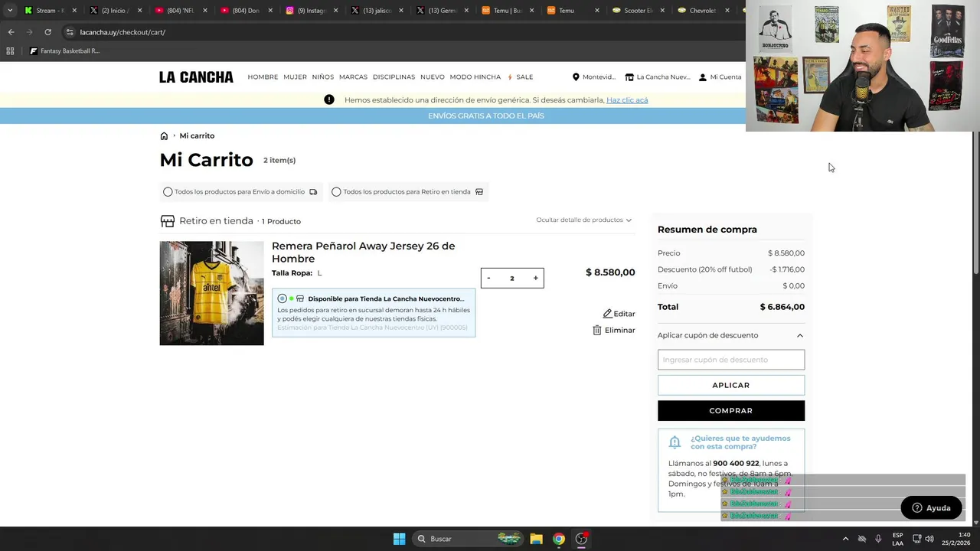Click the ¿Quieres que te ayudemos link
The width and height of the screenshot is (980, 551).
click(740, 442)
